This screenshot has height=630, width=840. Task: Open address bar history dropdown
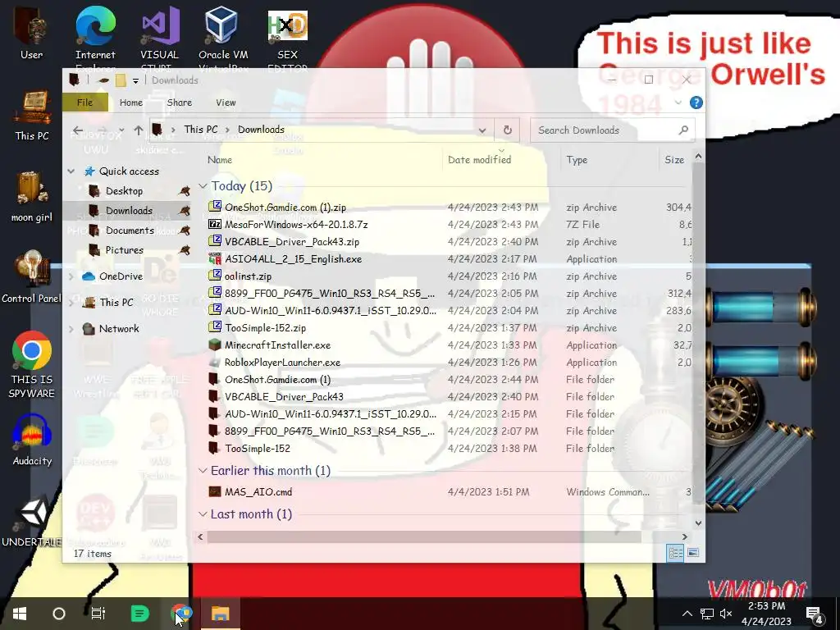pyautogui.click(x=482, y=130)
